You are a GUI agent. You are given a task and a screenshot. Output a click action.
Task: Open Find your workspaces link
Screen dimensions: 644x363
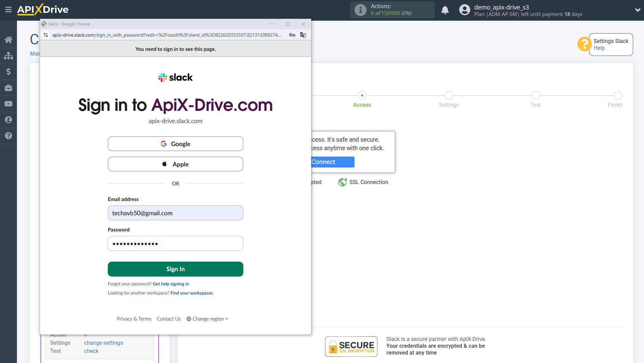pyautogui.click(x=192, y=293)
